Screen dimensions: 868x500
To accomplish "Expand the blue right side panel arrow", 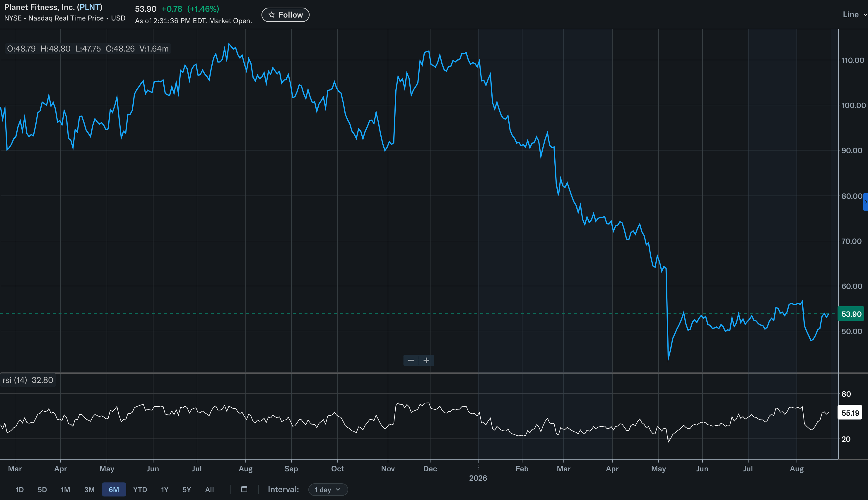I will pyautogui.click(x=866, y=202).
